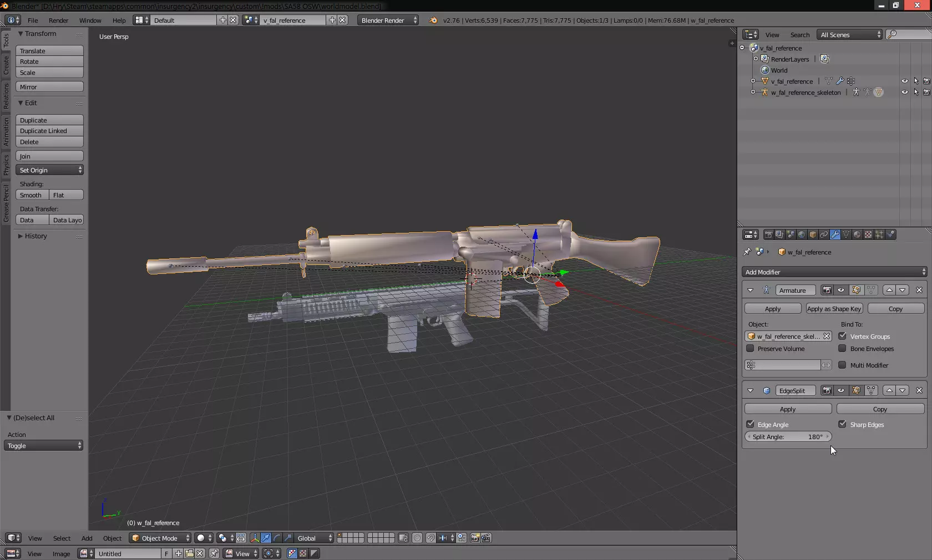
Task: Uncheck the Sharp Edges checkbox
Action: coord(843,424)
